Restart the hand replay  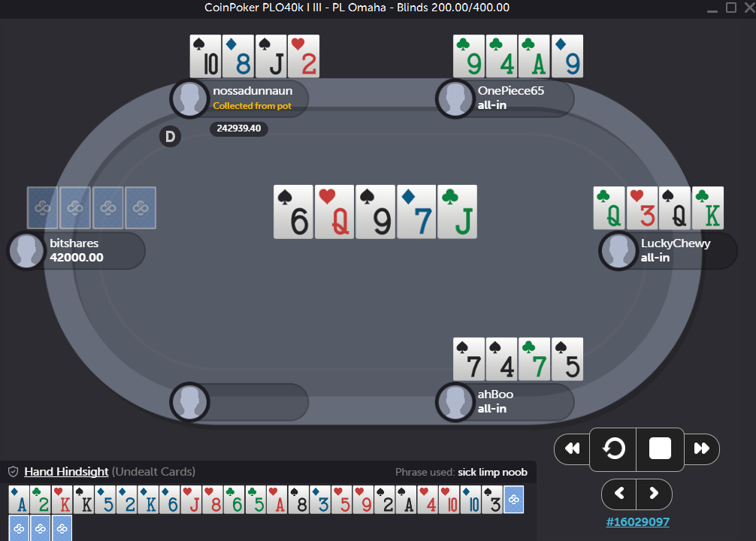click(613, 449)
